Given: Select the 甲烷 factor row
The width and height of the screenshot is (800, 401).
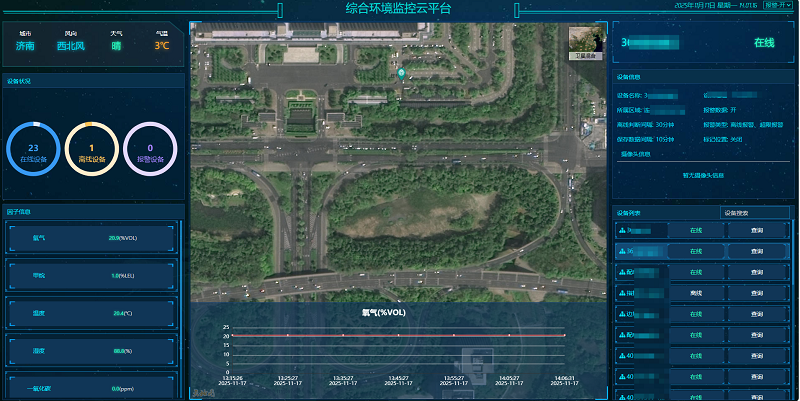Looking at the screenshot, I should pyautogui.click(x=92, y=275).
